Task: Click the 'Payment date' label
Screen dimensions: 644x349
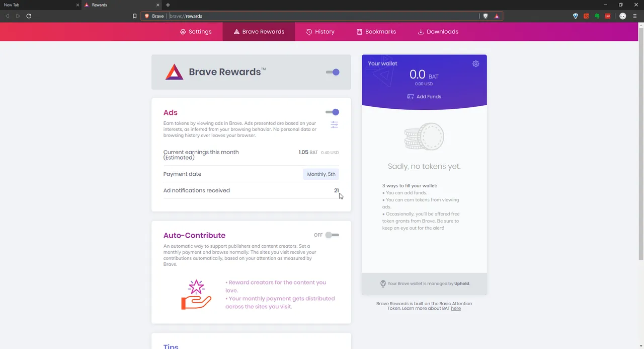Action: [182, 174]
